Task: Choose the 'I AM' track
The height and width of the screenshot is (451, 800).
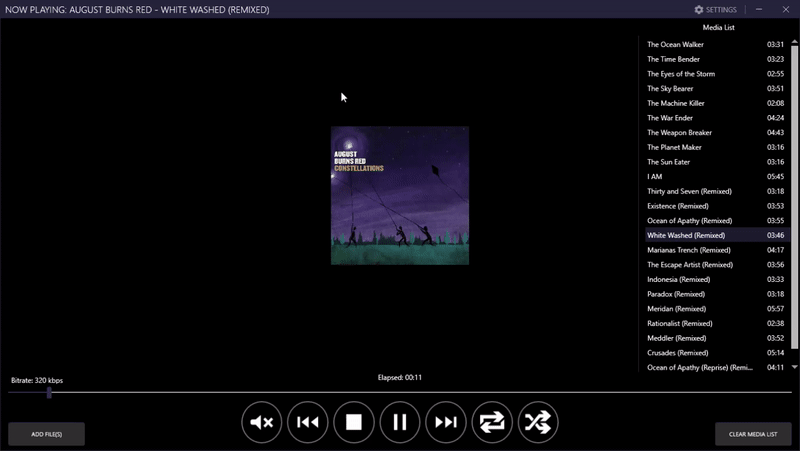Action: click(x=715, y=177)
